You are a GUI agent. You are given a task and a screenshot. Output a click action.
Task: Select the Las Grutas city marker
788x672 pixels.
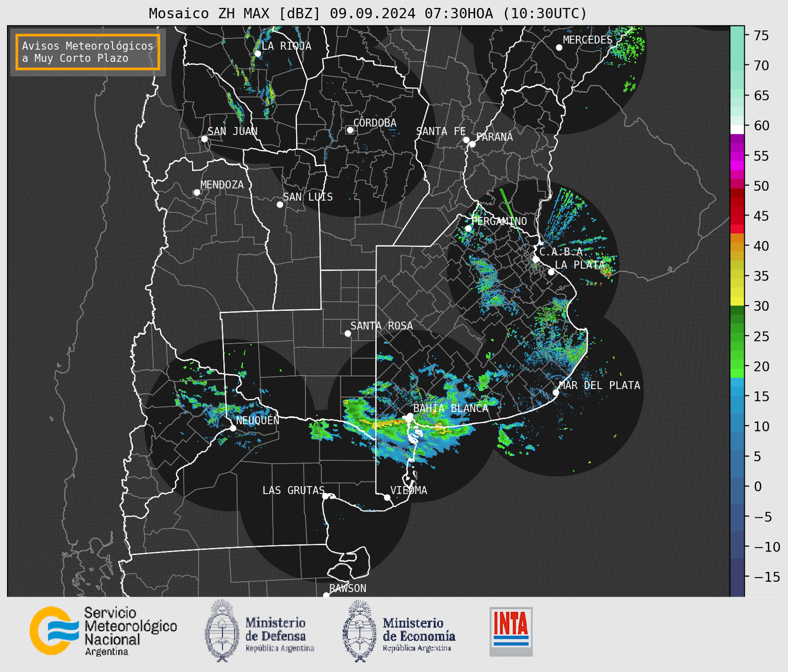[326, 496]
